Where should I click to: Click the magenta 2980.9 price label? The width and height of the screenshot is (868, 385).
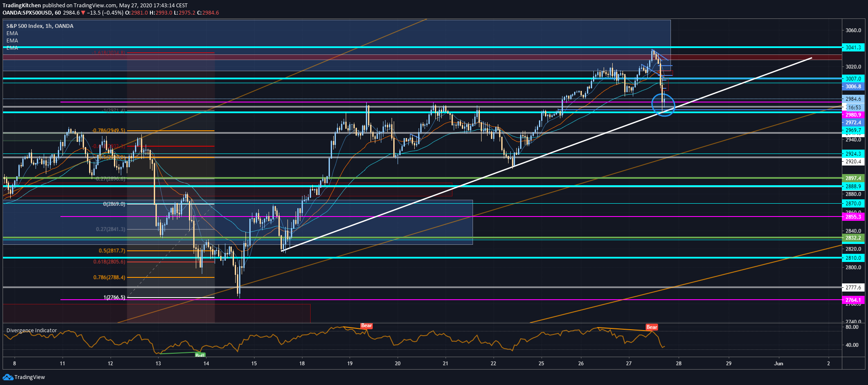tap(853, 115)
